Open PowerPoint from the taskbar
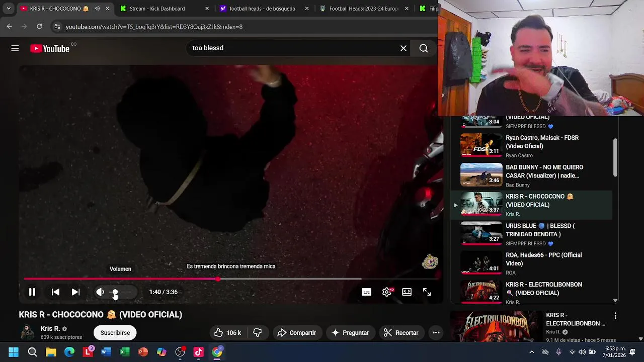This screenshot has width=644, height=362. coord(143,352)
